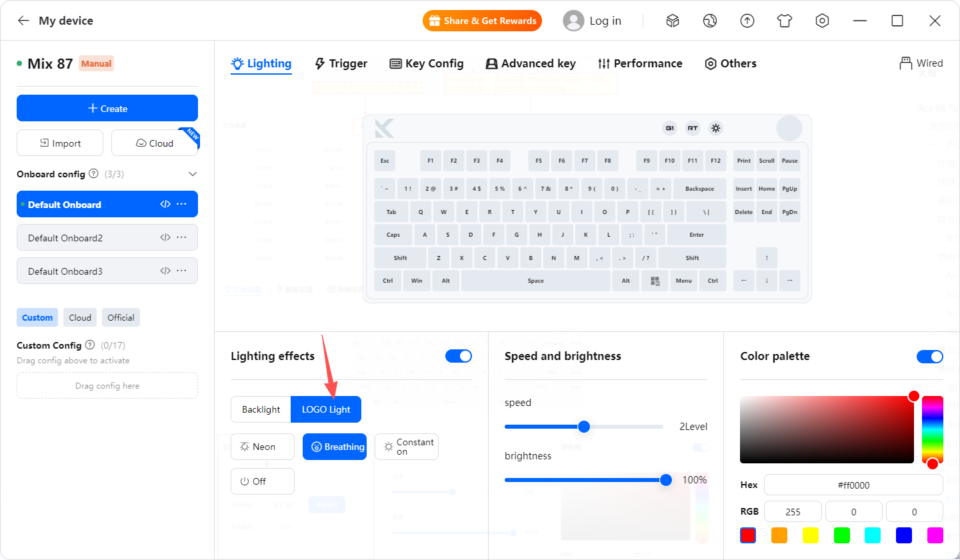Select the Official config filter tab
The image size is (960, 560).
click(x=121, y=317)
